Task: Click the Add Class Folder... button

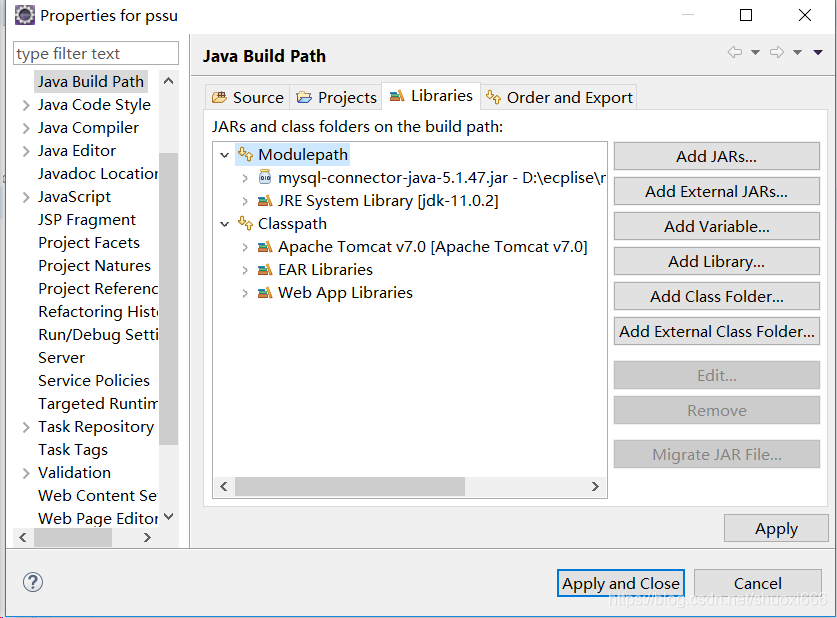Action: 716,296
